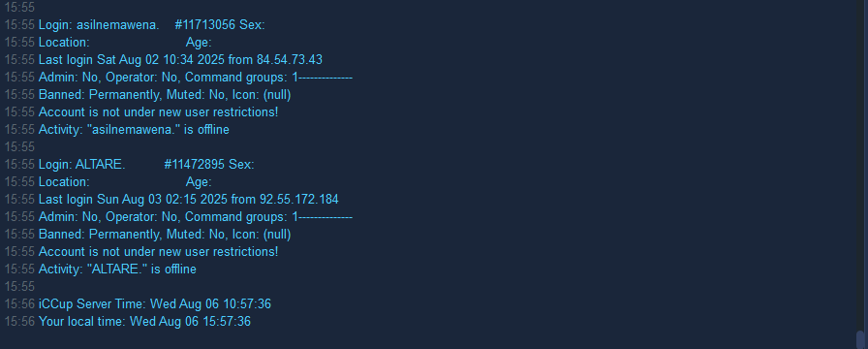The height and width of the screenshot is (349, 868).
Task: Select the Your local time line
Action: coord(144,321)
